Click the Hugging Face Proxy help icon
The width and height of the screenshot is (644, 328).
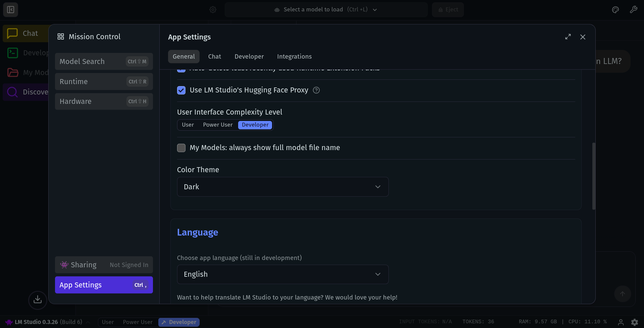click(x=316, y=90)
